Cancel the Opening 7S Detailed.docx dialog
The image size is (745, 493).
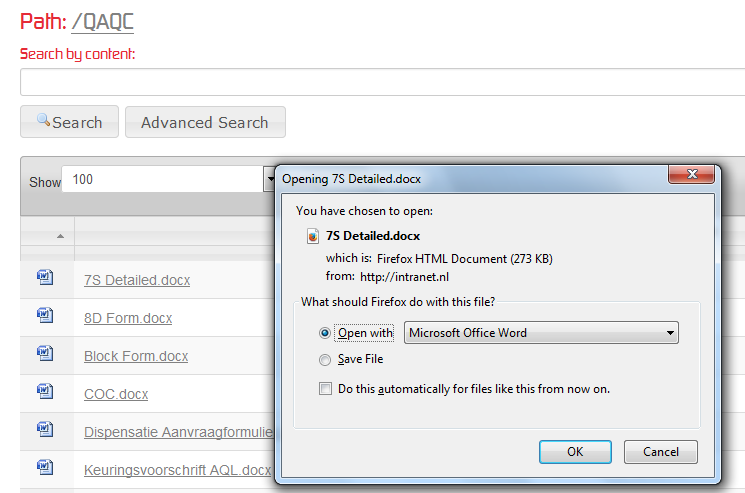click(661, 452)
